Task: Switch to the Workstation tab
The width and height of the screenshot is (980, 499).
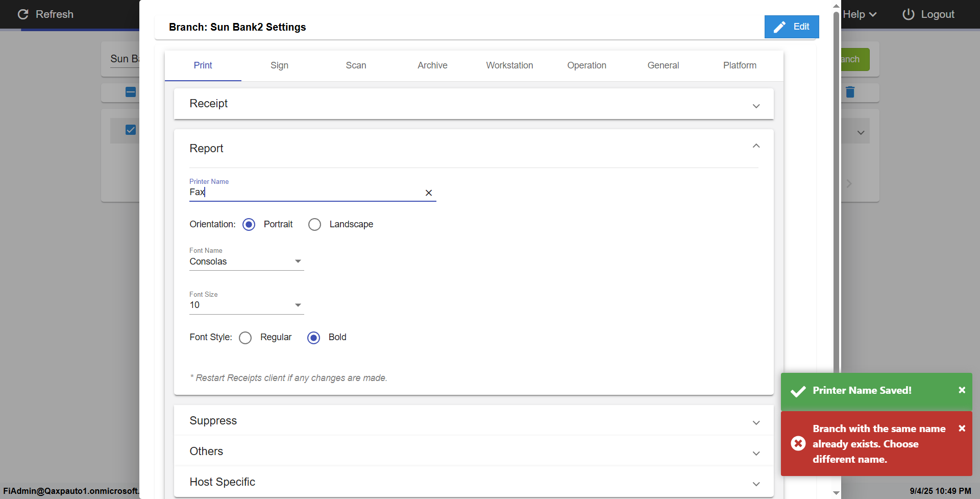Action: pos(509,65)
